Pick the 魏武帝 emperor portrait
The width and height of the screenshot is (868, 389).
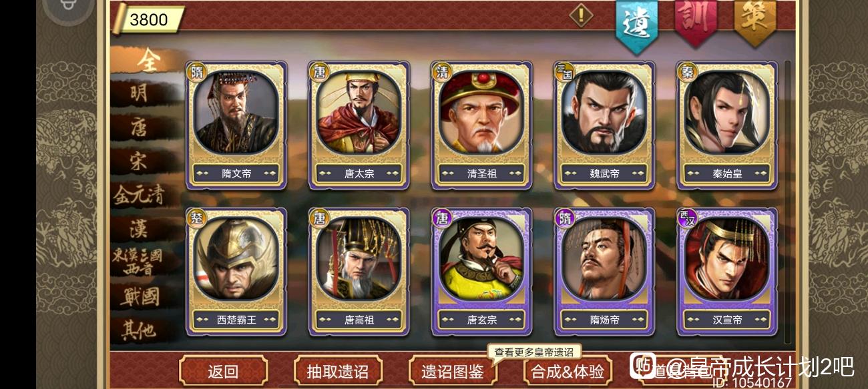605,113
